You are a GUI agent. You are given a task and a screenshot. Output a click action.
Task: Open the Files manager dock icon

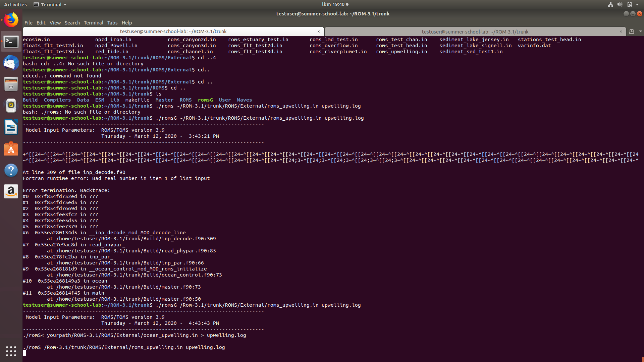[x=11, y=84]
